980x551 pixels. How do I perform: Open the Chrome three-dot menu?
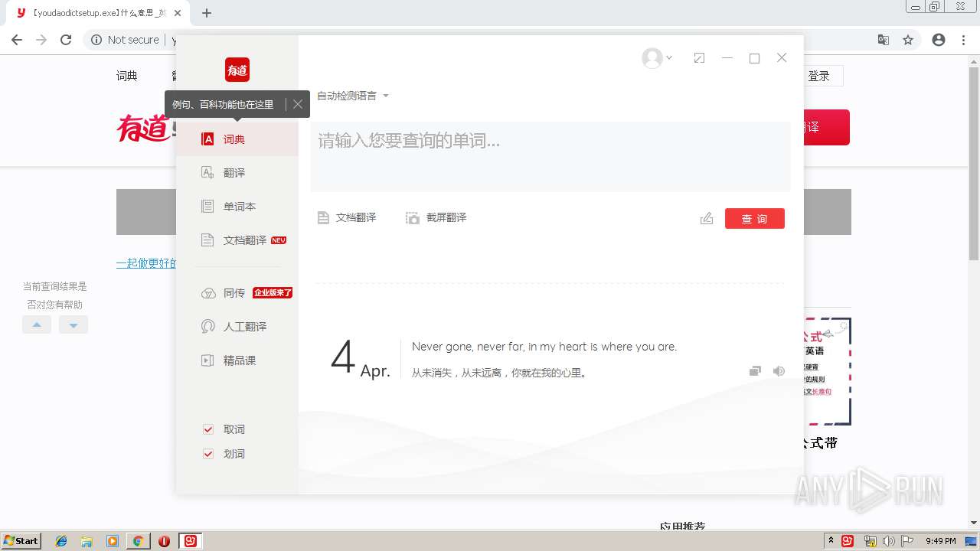tap(963, 40)
